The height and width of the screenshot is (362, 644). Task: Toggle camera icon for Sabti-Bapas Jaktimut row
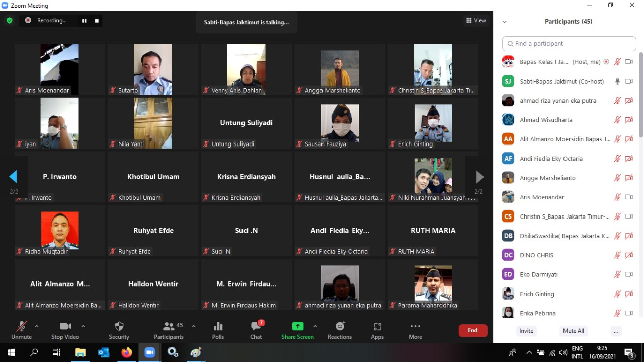629,81
